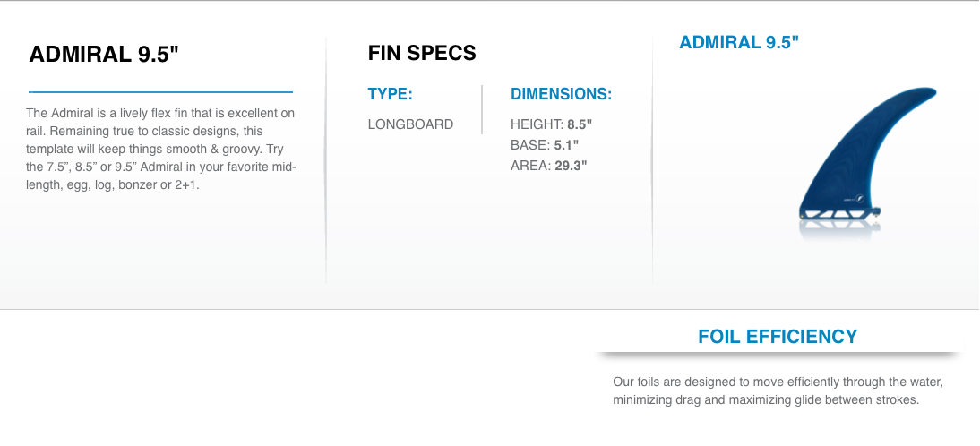Click the FIN SPECS heading
The height and width of the screenshot is (446, 980).
pos(422,53)
